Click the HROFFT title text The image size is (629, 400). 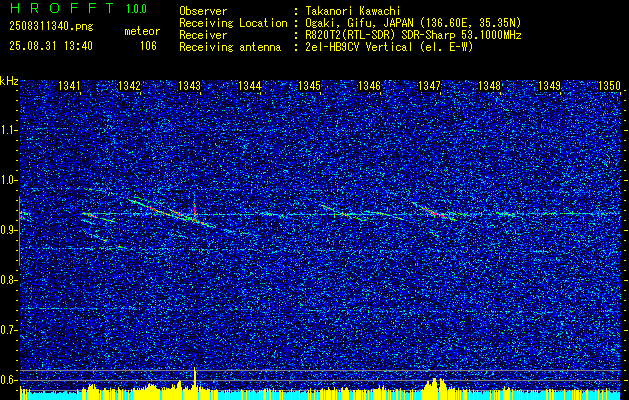pyautogui.click(x=62, y=8)
